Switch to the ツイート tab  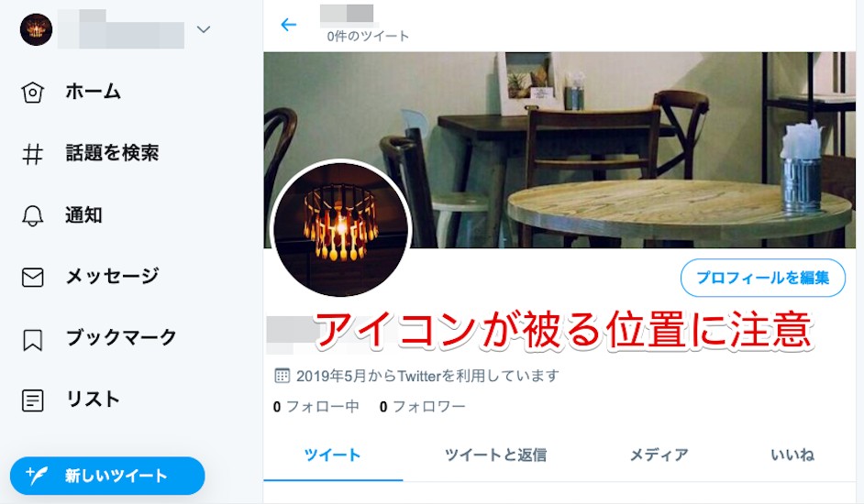(333, 455)
